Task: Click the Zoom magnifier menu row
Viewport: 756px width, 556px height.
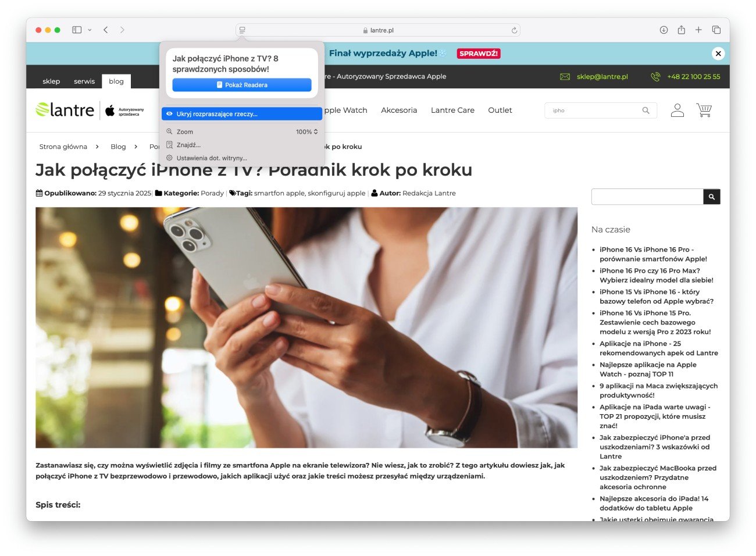Action: (x=242, y=132)
